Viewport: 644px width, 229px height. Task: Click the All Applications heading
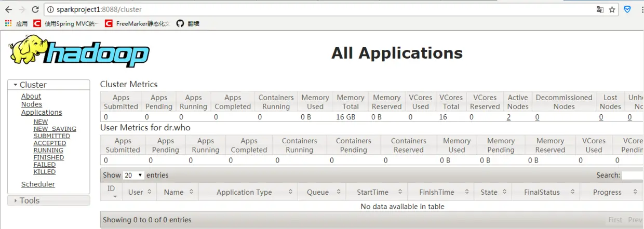[x=397, y=53]
